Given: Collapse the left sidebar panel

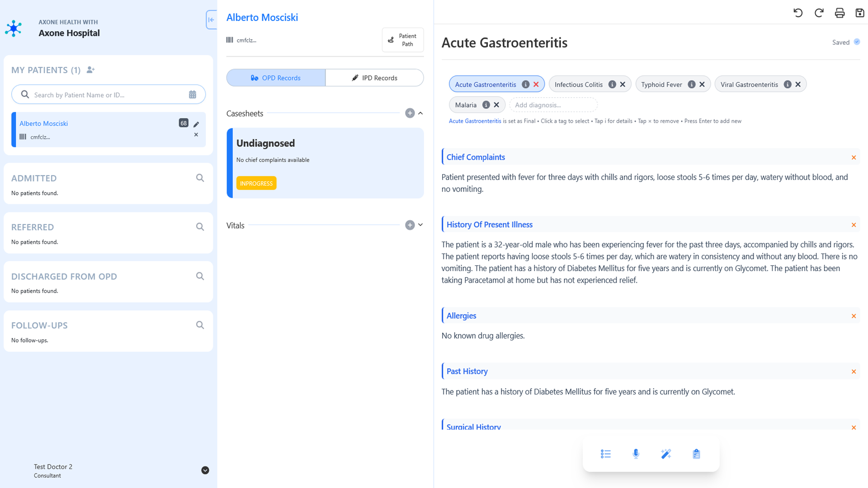Looking at the screenshot, I should [x=211, y=19].
